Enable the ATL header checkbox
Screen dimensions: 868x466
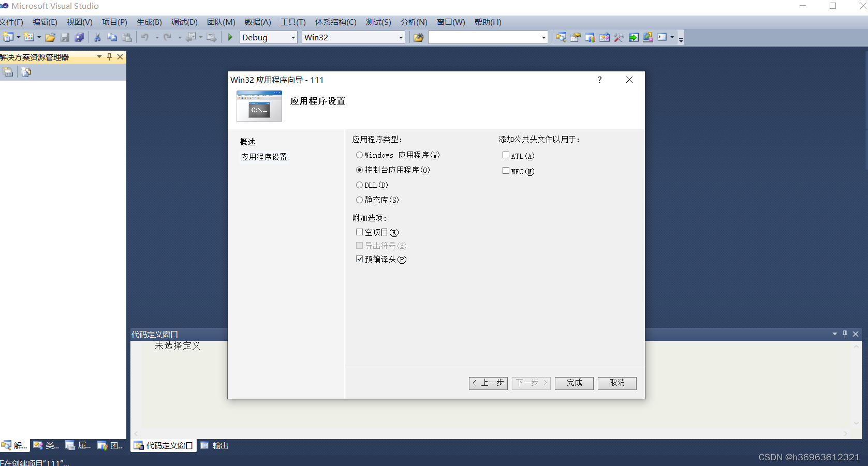(x=506, y=155)
